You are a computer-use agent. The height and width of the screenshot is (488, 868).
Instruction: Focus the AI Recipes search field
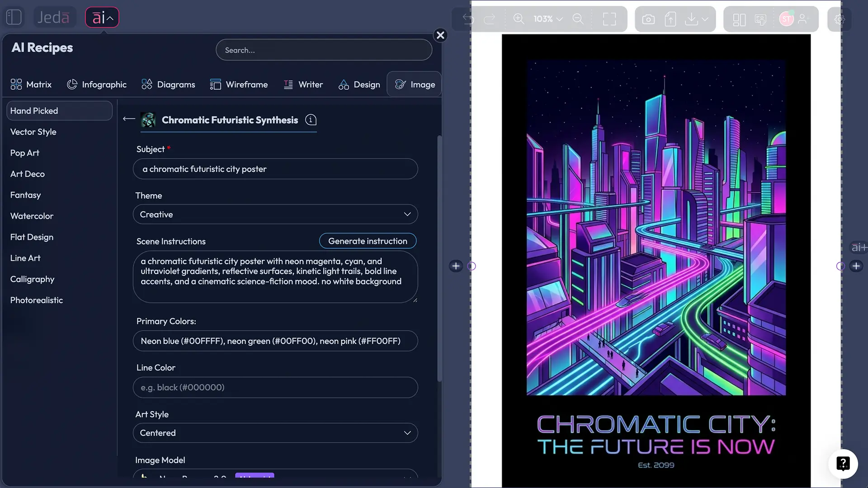click(324, 50)
